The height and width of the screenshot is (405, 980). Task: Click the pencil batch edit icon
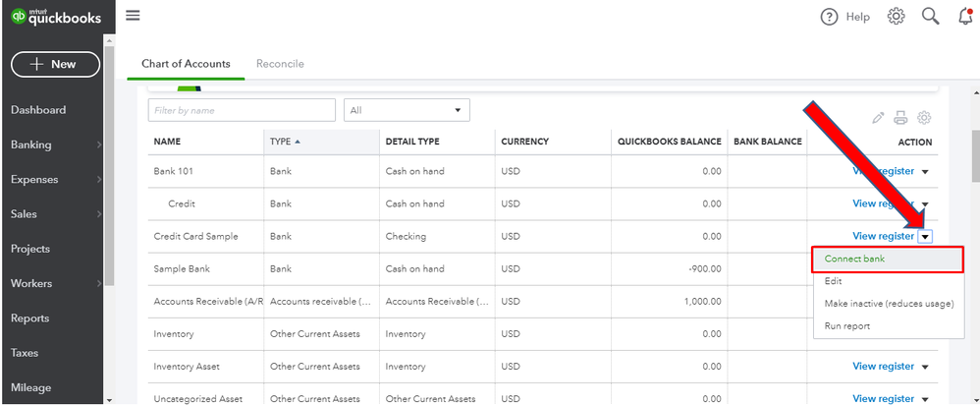pyautogui.click(x=878, y=117)
